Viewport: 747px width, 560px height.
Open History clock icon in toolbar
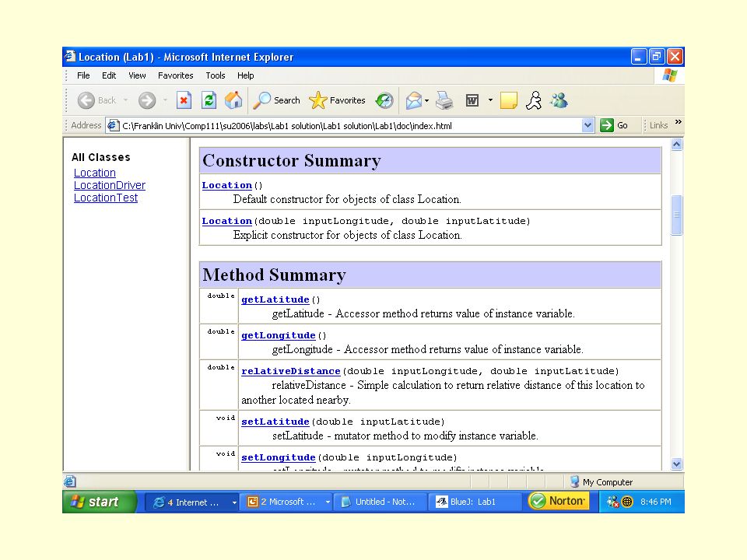click(x=384, y=100)
